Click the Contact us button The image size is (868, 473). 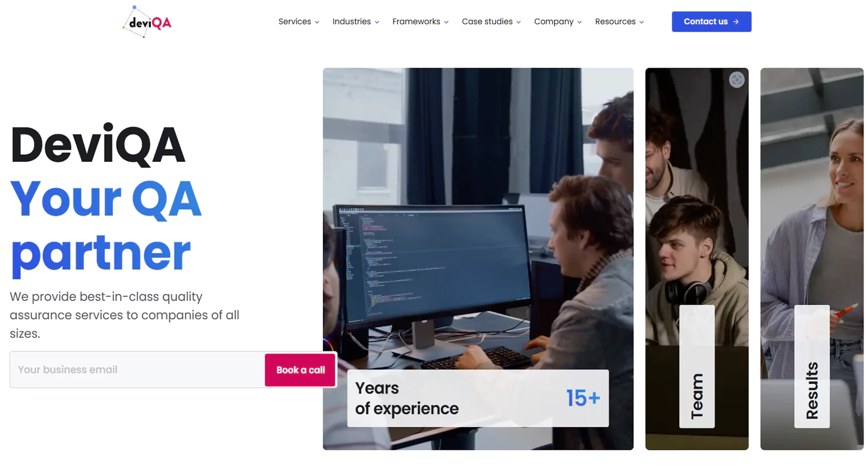click(711, 21)
